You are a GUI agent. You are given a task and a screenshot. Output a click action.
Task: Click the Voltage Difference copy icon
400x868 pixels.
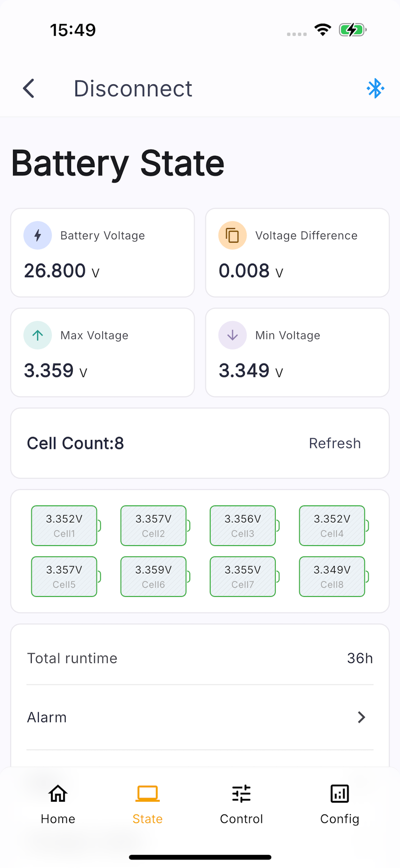coord(232,235)
